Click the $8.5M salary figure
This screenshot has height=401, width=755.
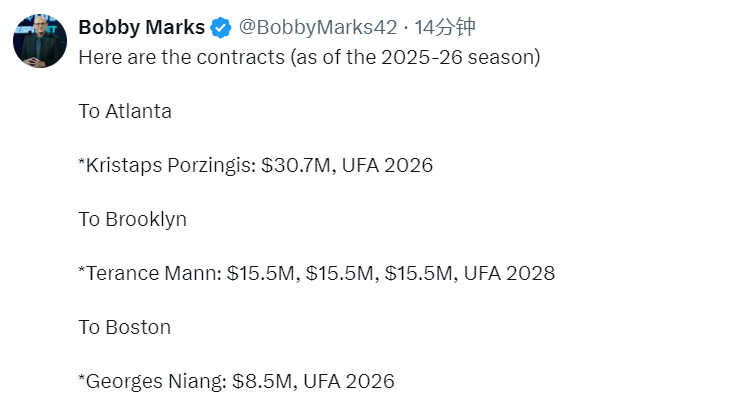click(x=262, y=381)
